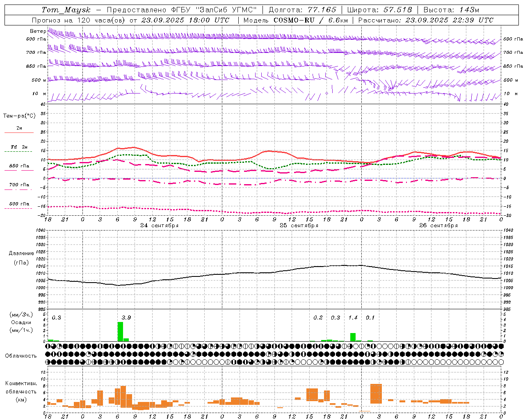Click the forecast start time "23.09.2025 18:00 UTC"

point(186,20)
